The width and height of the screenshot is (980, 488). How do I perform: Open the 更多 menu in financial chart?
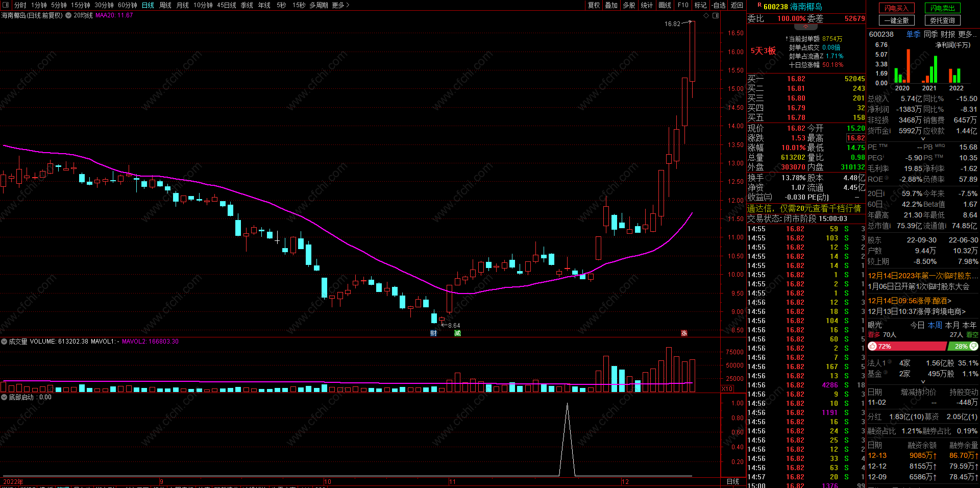click(x=968, y=34)
